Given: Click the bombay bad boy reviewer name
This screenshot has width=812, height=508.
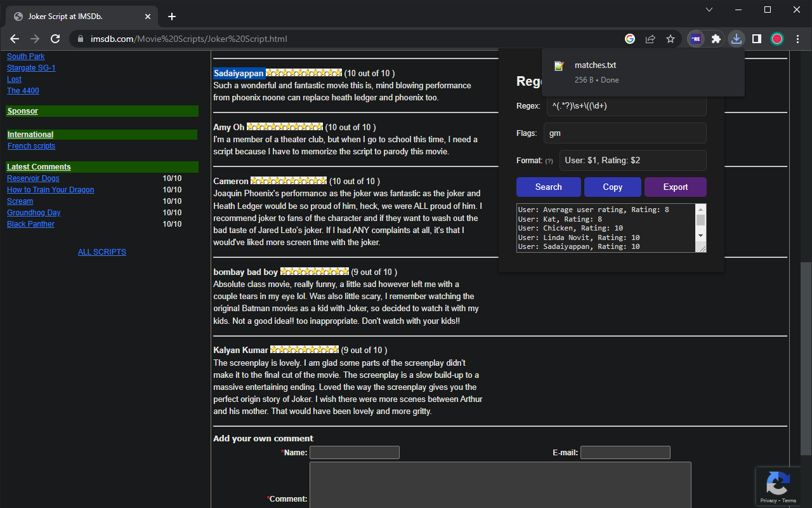Looking at the screenshot, I should (246, 272).
